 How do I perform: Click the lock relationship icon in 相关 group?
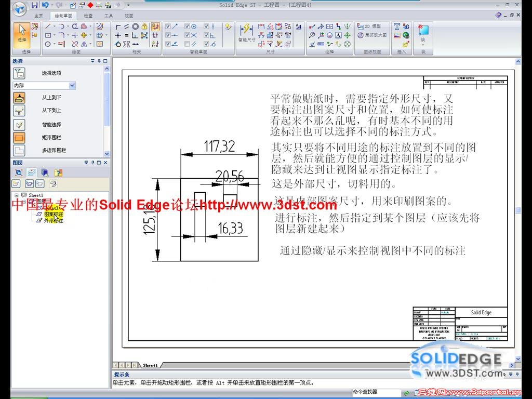click(145, 27)
